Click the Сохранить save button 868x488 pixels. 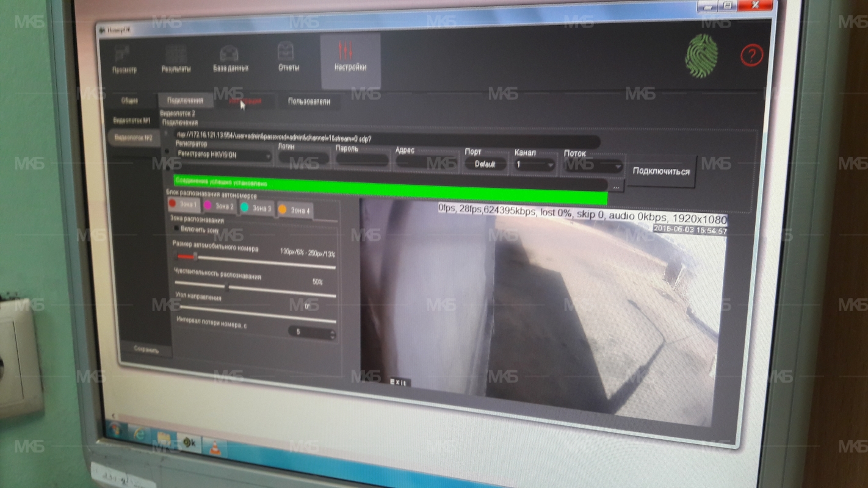pos(146,350)
